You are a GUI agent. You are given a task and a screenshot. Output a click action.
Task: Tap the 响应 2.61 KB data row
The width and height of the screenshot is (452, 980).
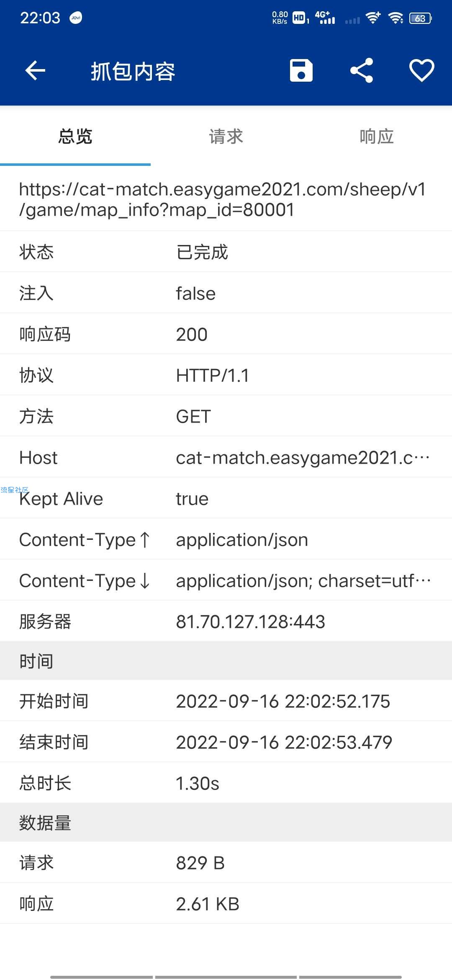pos(226,904)
